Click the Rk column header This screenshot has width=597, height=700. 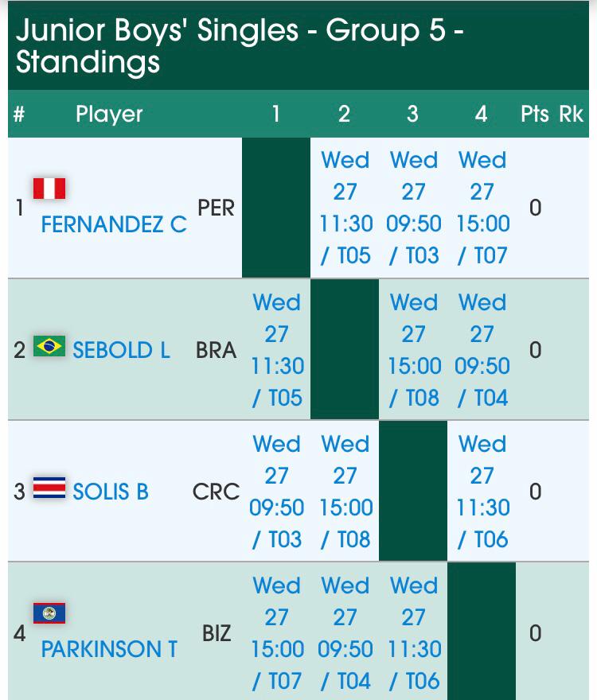coord(571,114)
